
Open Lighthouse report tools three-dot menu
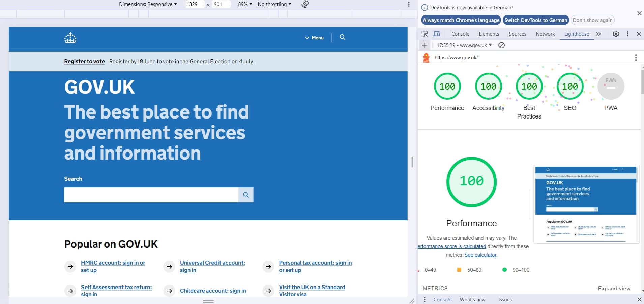pyautogui.click(x=636, y=58)
